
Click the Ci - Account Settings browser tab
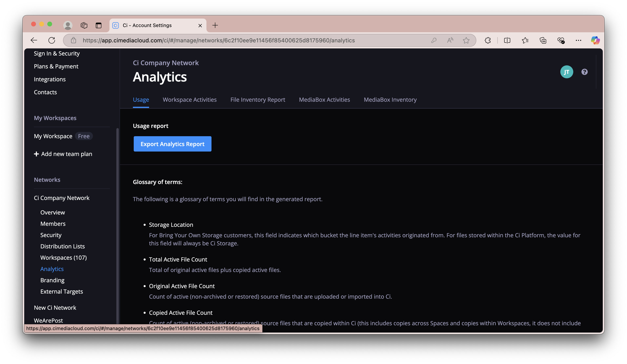pyautogui.click(x=158, y=25)
